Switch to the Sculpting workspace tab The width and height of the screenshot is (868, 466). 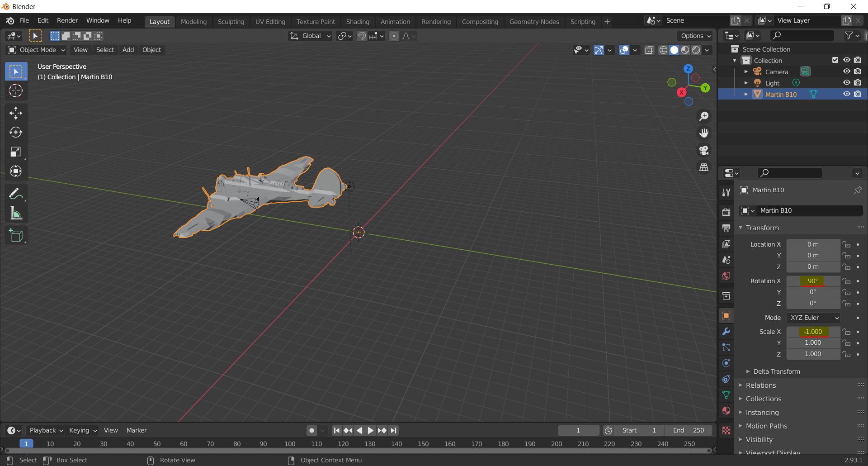point(231,22)
